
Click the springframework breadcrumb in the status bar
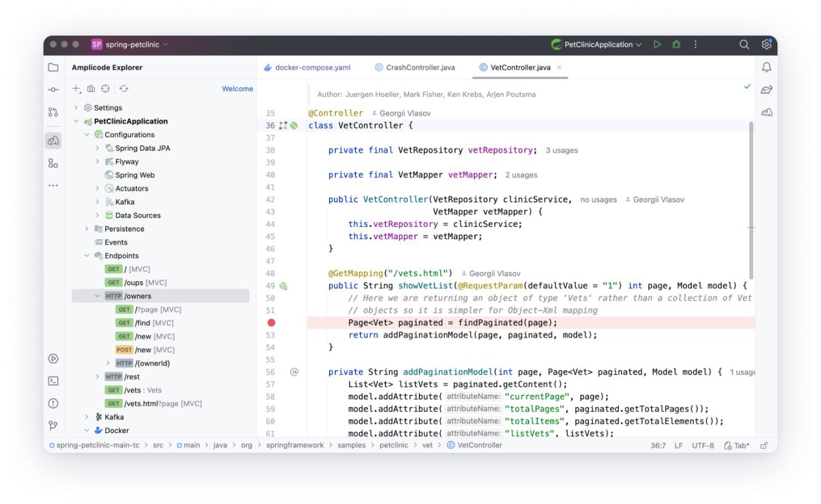point(296,445)
